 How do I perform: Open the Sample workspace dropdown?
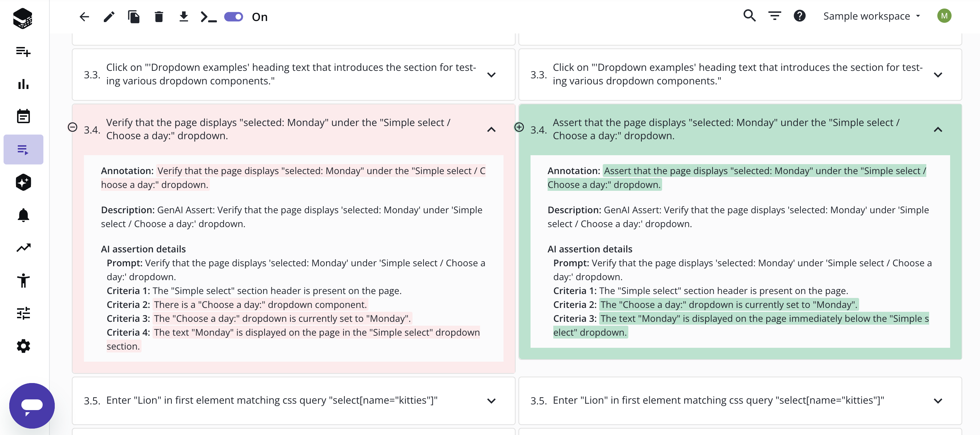coord(872,16)
